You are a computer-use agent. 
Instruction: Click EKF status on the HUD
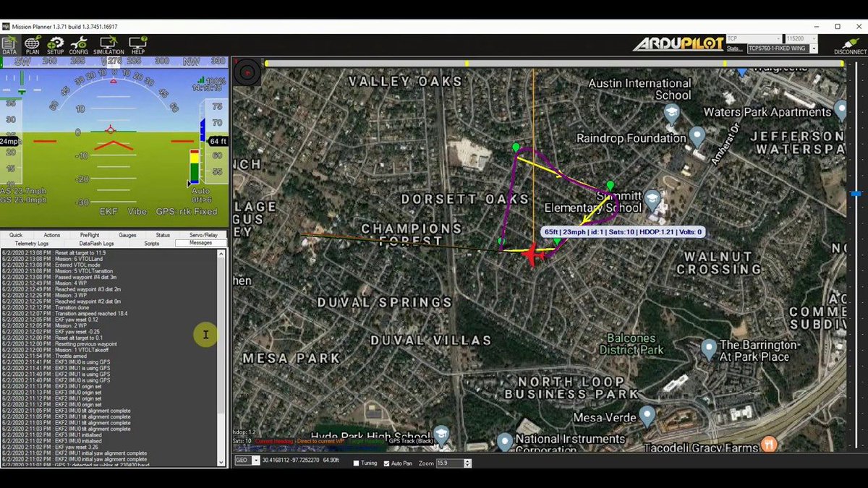coord(109,212)
